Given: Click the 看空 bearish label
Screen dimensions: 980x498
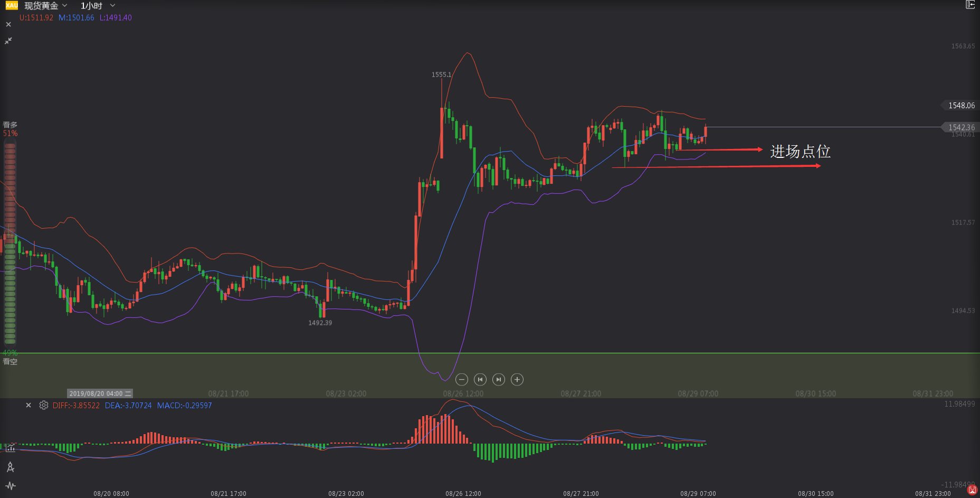Looking at the screenshot, I should click(x=10, y=362).
